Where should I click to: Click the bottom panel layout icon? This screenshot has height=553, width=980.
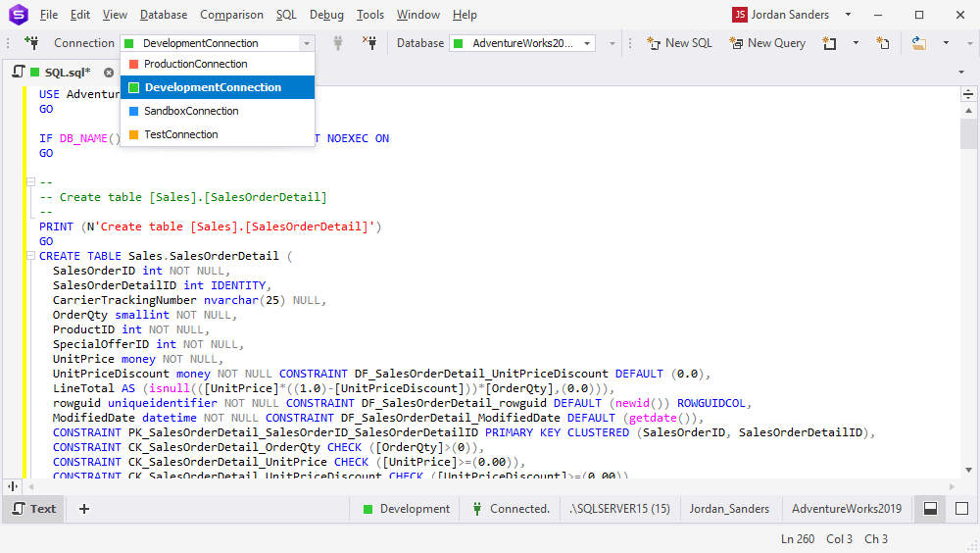pos(931,509)
